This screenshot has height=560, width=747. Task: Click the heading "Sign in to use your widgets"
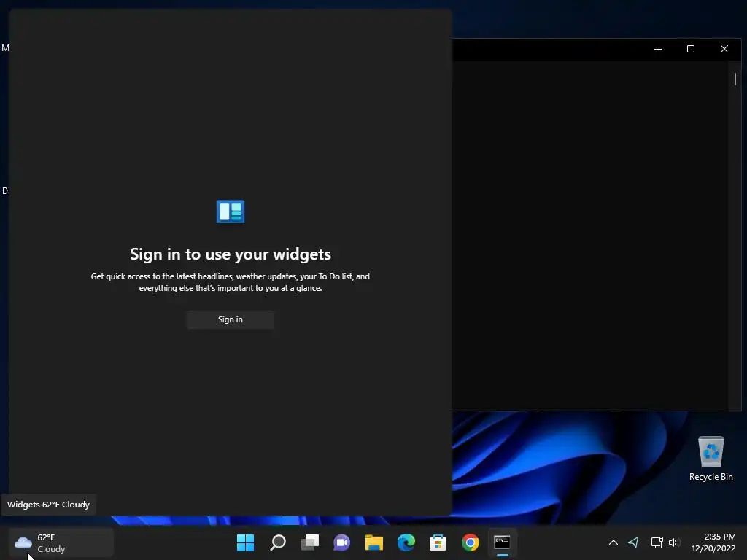pos(231,254)
